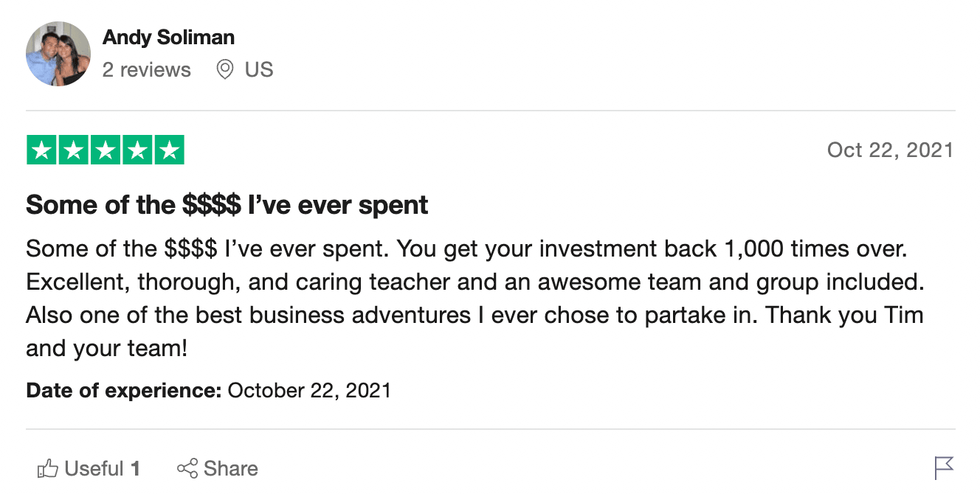Click the thumbs-up Useful icon
980x494 pixels.
coord(47,468)
